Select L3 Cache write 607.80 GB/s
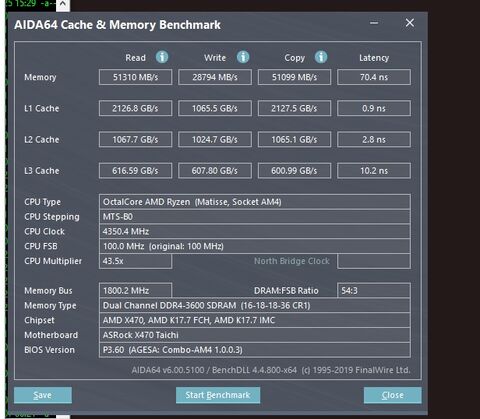 coord(215,171)
